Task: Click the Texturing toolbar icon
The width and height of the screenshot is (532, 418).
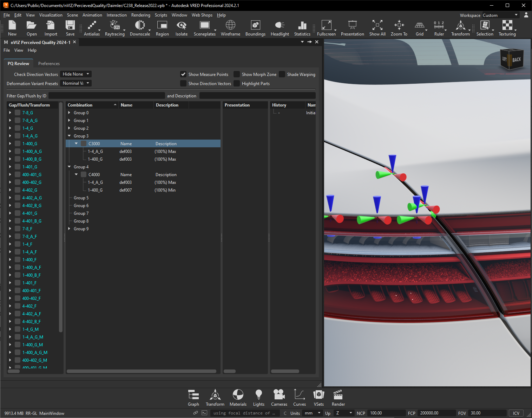Action: coord(507,28)
